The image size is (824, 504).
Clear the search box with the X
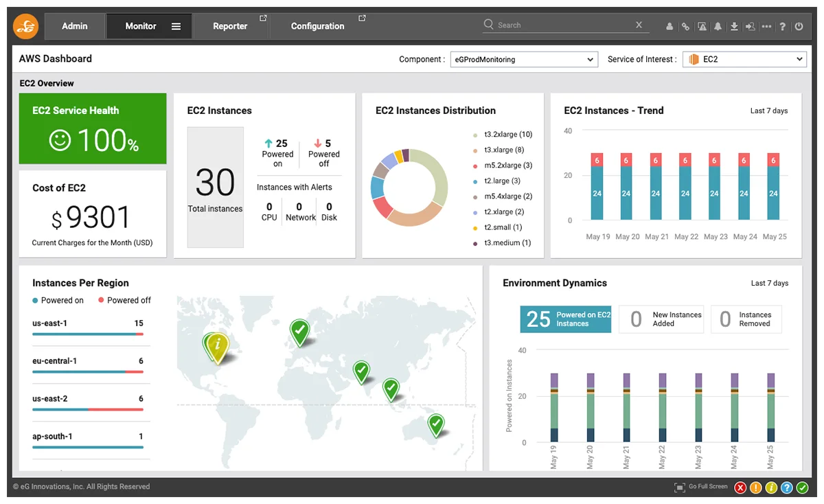pyautogui.click(x=639, y=25)
